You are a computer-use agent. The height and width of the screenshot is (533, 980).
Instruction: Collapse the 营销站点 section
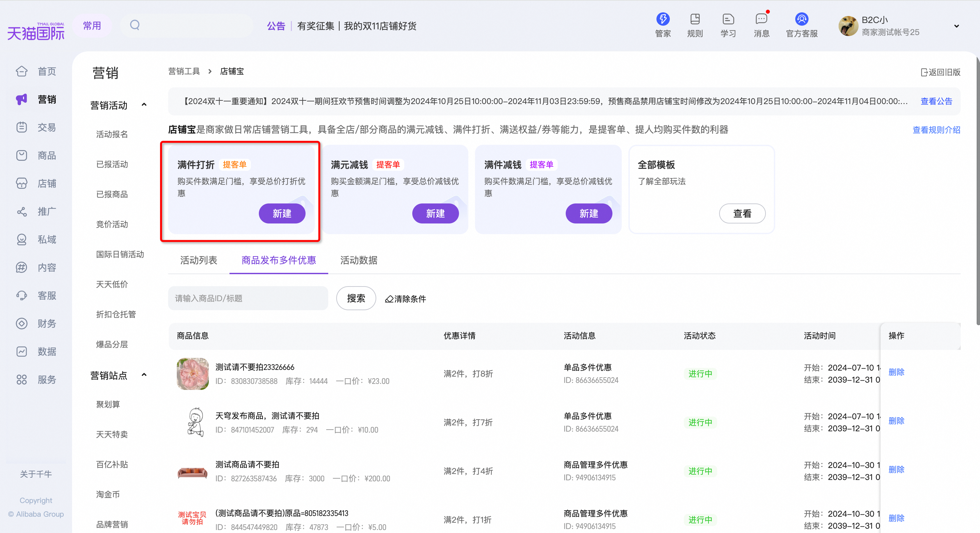pyautogui.click(x=144, y=375)
